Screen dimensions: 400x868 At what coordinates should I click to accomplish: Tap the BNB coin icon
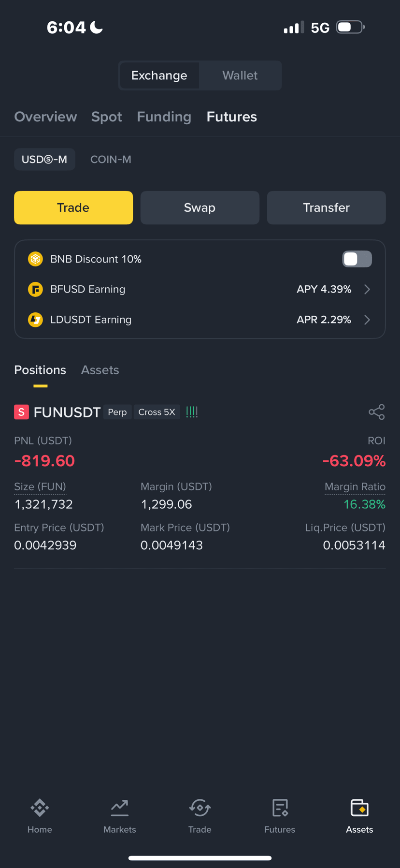pos(35,259)
